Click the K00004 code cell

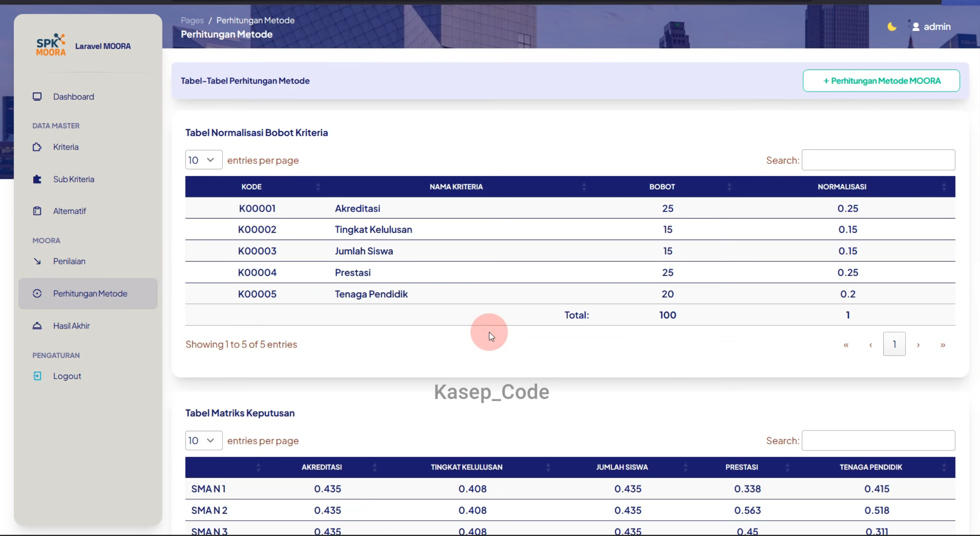(x=257, y=272)
